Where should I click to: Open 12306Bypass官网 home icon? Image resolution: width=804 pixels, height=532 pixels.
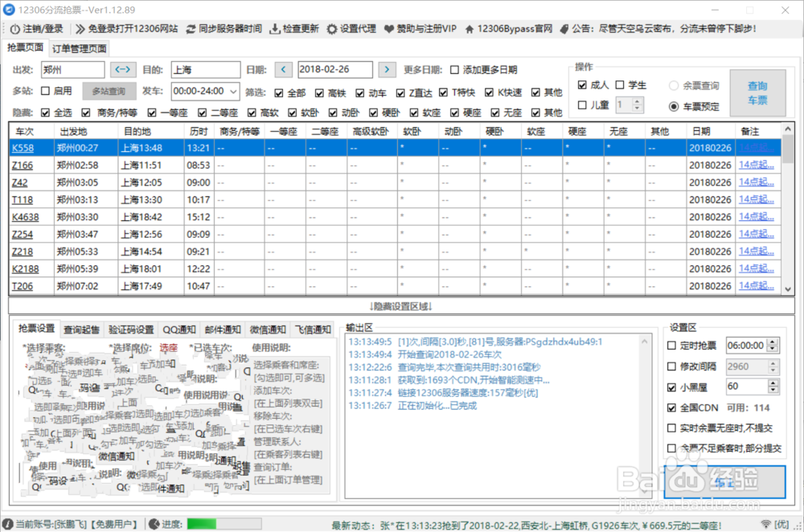click(x=470, y=29)
